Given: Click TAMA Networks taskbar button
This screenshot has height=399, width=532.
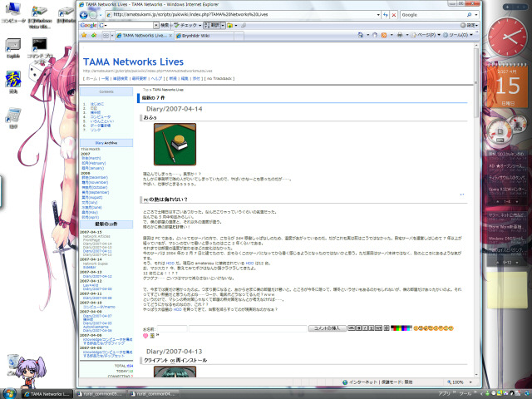Looking at the screenshot, I should click(42, 392).
